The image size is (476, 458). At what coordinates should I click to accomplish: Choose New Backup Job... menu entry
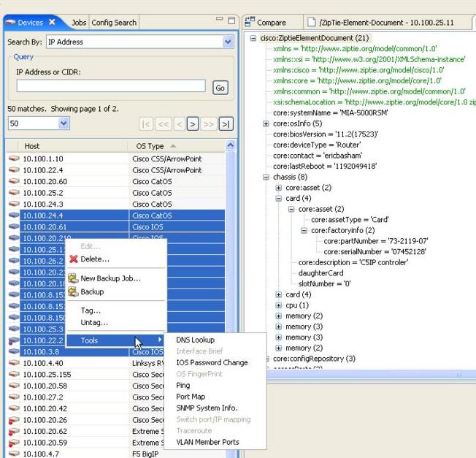coord(116,278)
